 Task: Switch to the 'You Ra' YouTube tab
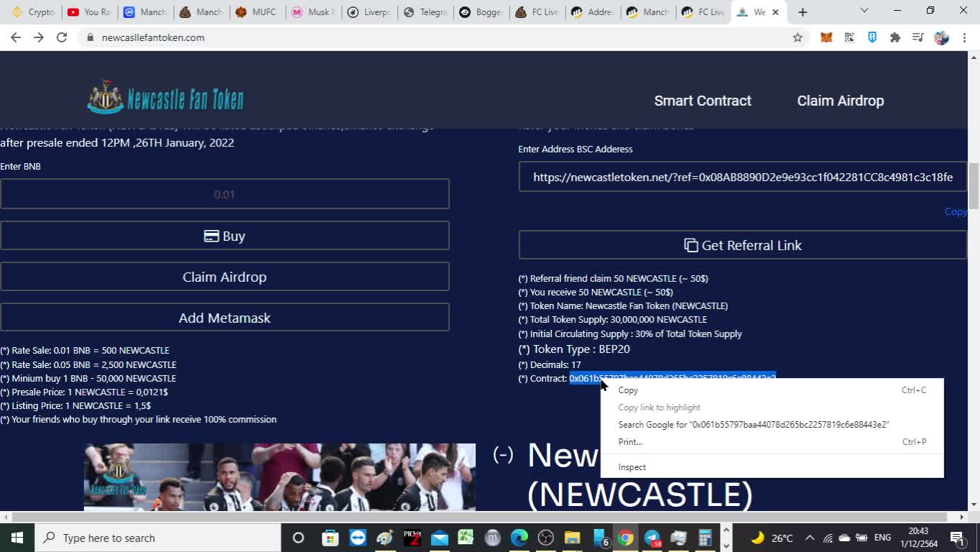tap(88, 12)
